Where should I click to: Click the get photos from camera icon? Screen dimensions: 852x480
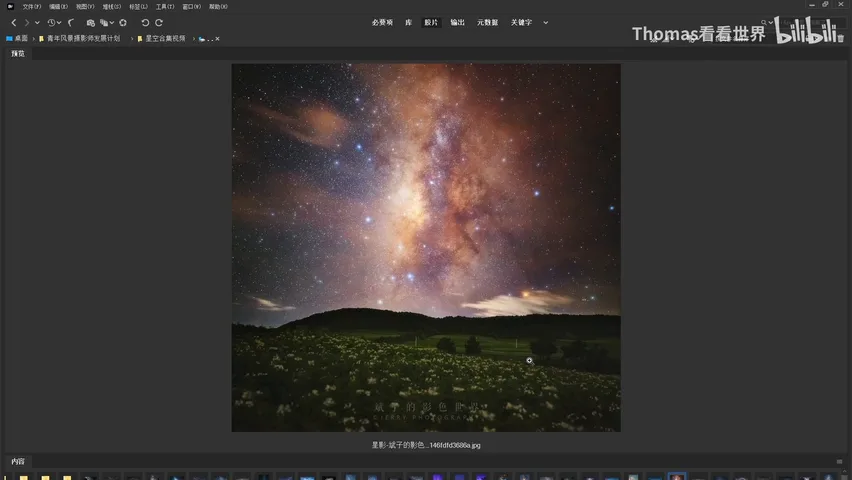click(90, 23)
